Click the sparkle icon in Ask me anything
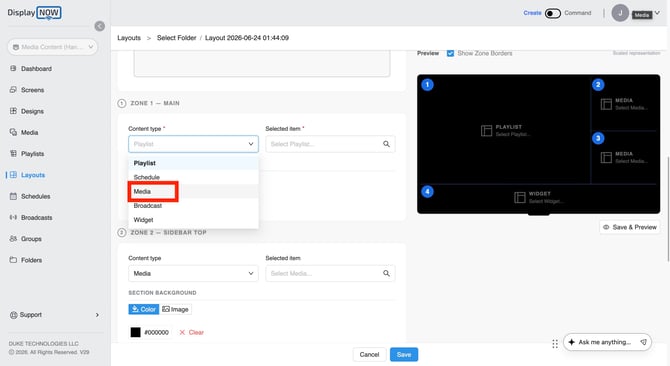The height and width of the screenshot is (366, 670). pyautogui.click(x=571, y=342)
